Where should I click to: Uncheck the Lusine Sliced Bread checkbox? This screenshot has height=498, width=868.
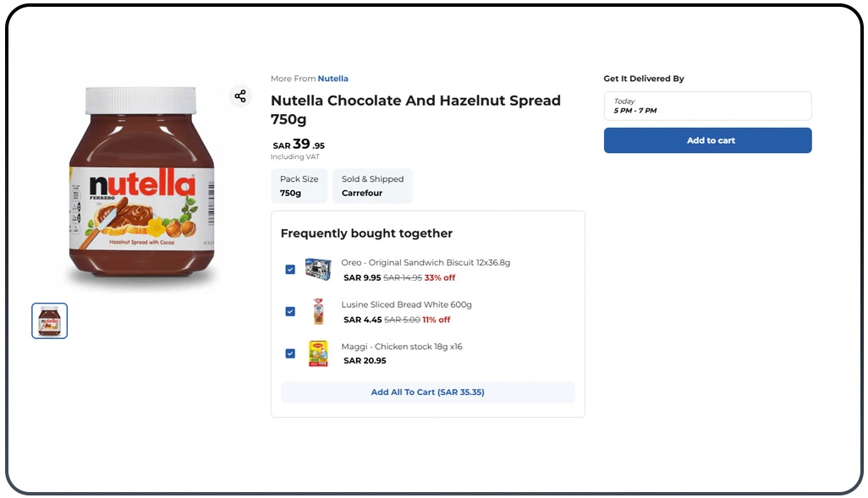290,311
